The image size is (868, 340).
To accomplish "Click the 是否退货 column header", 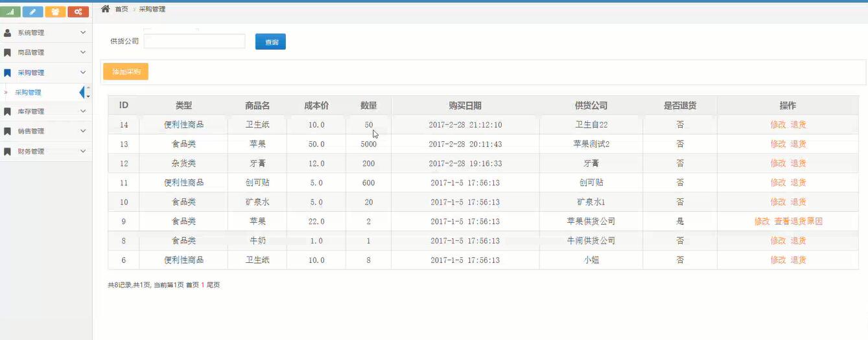I will click(680, 106).
